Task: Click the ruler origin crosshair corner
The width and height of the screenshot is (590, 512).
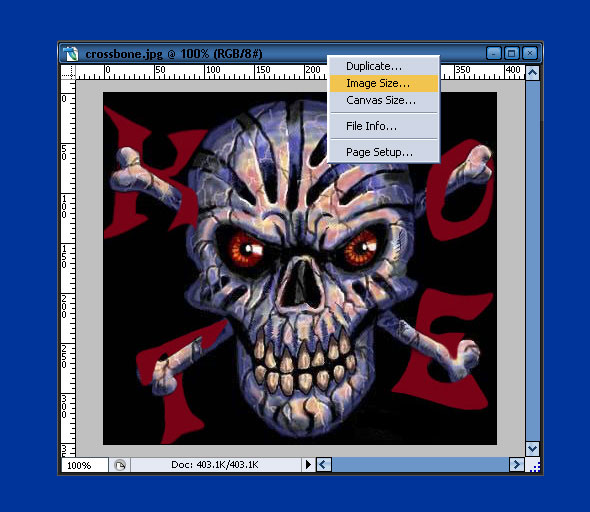Action: [68, 72]
